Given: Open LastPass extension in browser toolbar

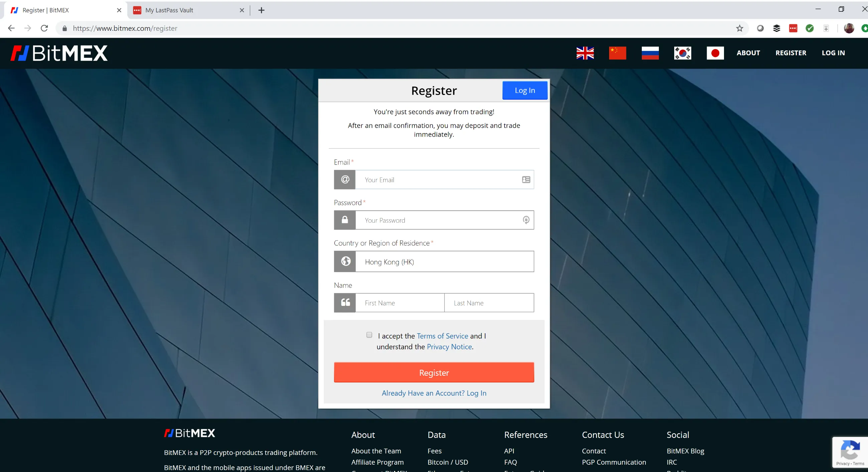Looking at the screenshot, I should tap(793, 28).
